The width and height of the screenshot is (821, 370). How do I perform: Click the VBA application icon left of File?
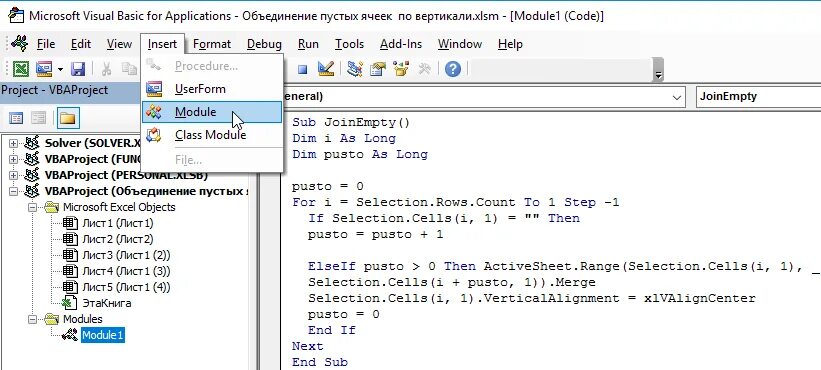(x=19, y=43)
